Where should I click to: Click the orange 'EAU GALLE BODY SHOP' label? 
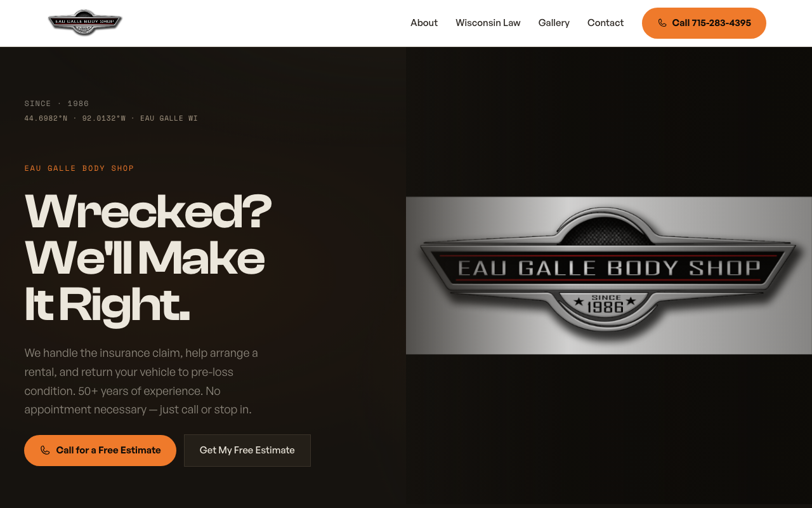(x=79, y=168)
